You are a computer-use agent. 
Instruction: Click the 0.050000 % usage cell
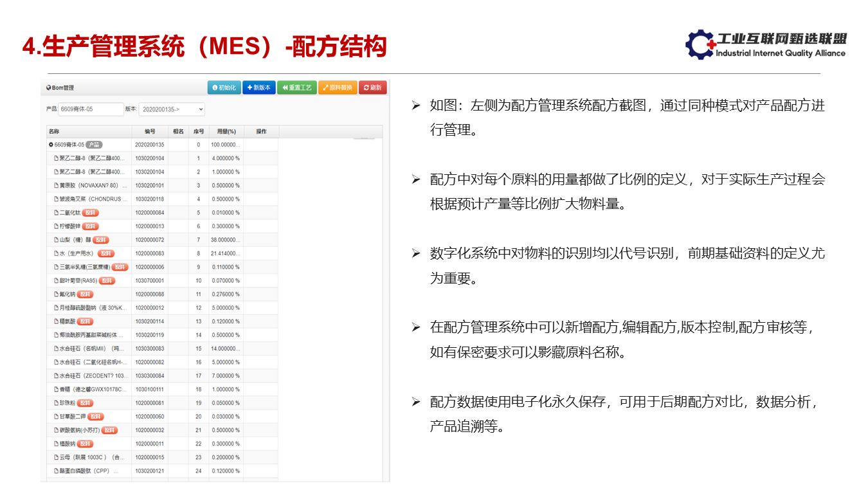pos(226,403)
